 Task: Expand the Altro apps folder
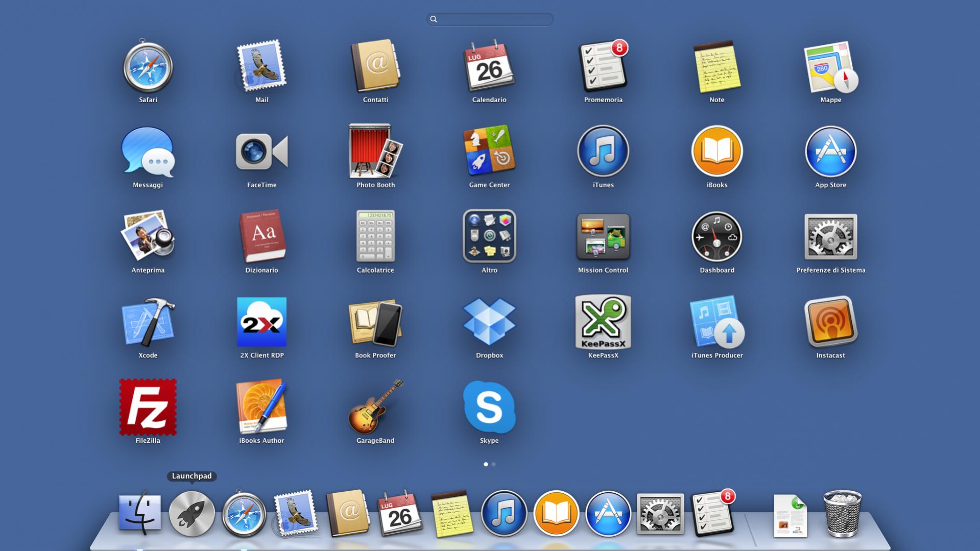pos(489,237)
